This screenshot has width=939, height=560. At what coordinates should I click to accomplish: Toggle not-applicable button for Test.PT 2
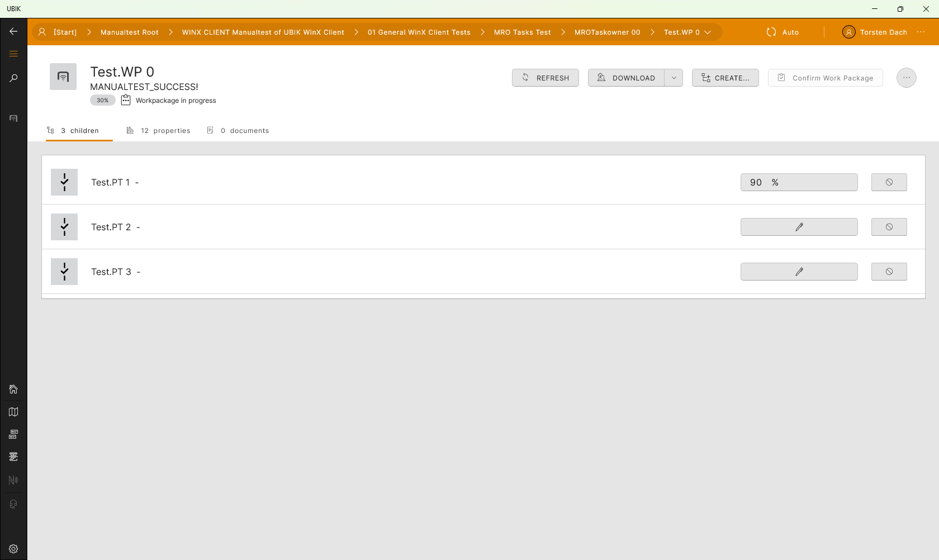pos(889,227)
